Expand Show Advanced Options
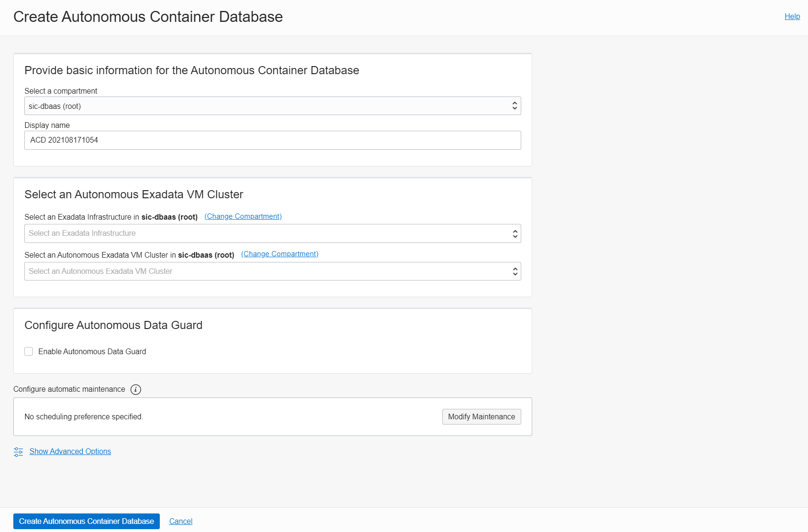The width and height of the screenshot is (808, 532). tap(70, 452)
